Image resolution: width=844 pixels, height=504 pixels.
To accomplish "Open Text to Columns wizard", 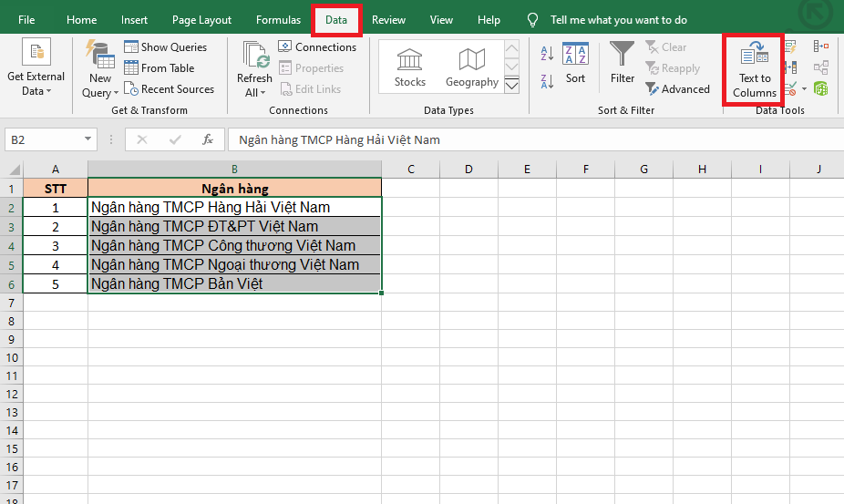I will [754, 70].
